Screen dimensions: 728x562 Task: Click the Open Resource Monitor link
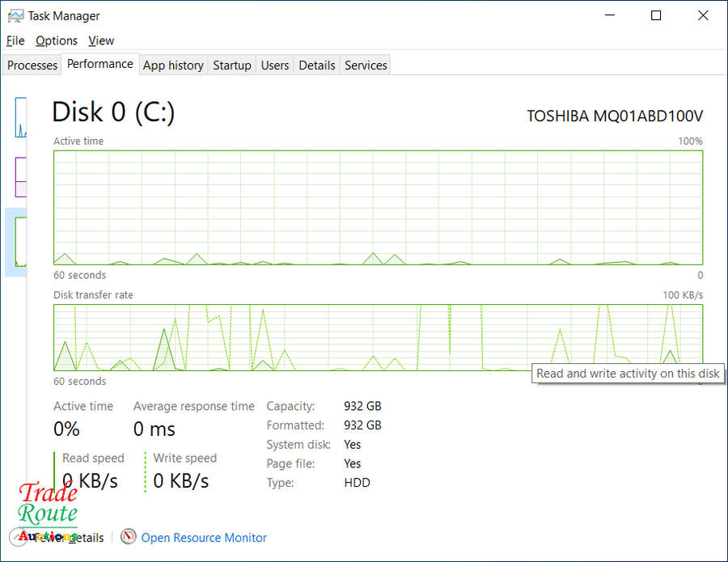(x=204, y=537)
